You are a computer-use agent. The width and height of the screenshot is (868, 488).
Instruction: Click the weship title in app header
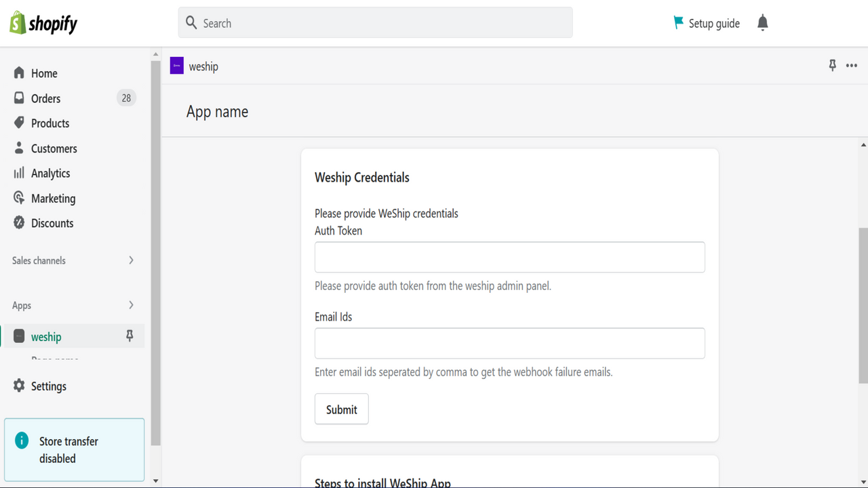[x=203, y=66]
